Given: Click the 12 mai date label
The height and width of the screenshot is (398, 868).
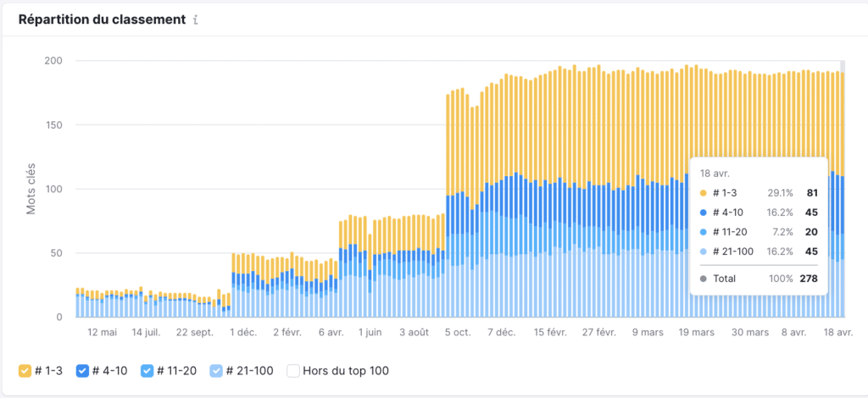Looking at the screenshot, I should tap(102, 333).
